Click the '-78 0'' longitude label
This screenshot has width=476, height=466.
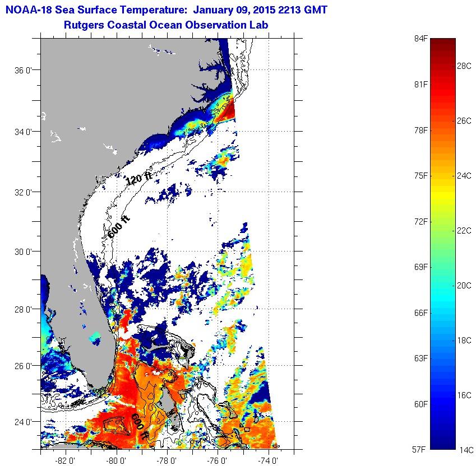(167, 460)
